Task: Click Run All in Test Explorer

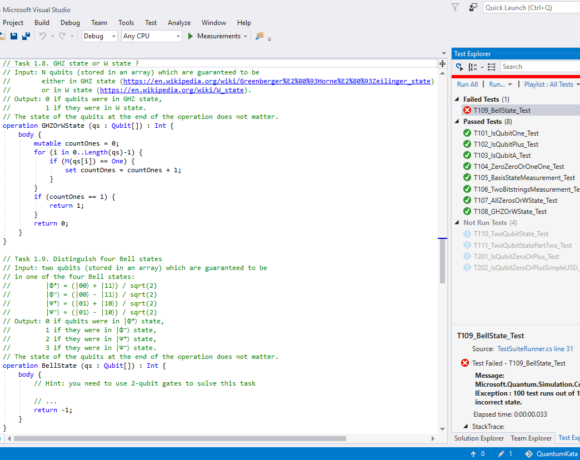Action: click(x=468, y=84)
